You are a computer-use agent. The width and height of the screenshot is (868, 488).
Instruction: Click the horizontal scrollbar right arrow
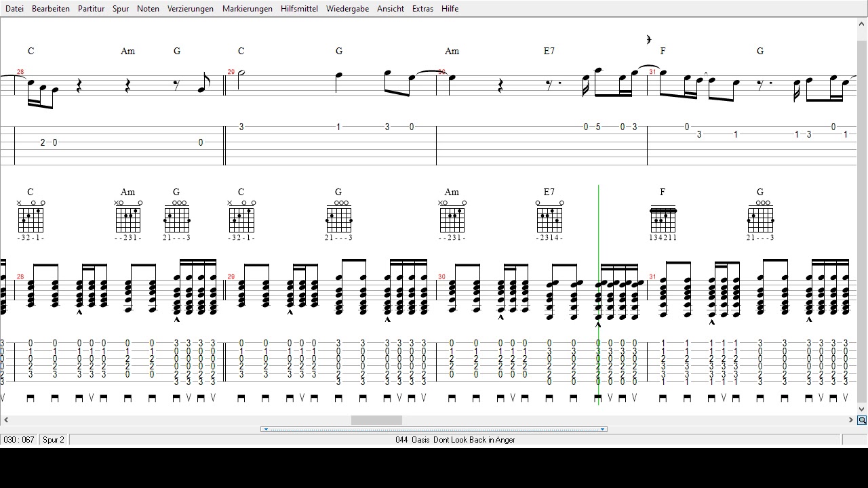coord(851,420)
